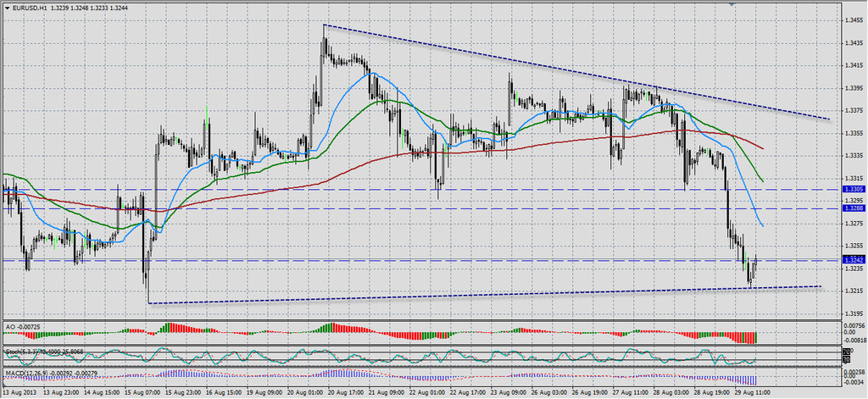Click the Stochastic 70 level marker
The height and width of the screenshot is (399, 868).
[x=845, y=351]
